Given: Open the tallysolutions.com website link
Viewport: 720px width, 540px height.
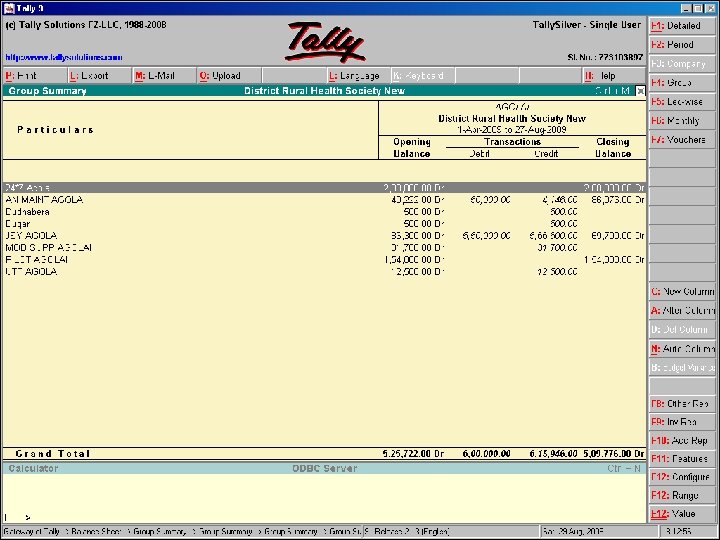Looking at the screenshot, I should (64, 57).
